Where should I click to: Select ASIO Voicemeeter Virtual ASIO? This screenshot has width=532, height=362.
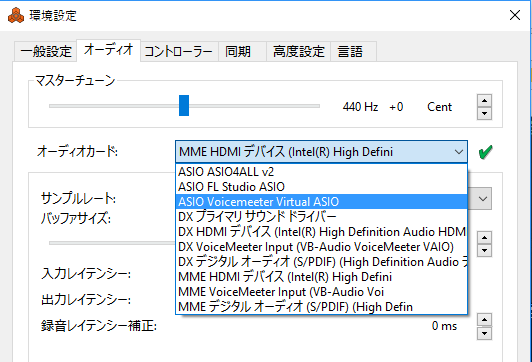click(x=321, y=202)
